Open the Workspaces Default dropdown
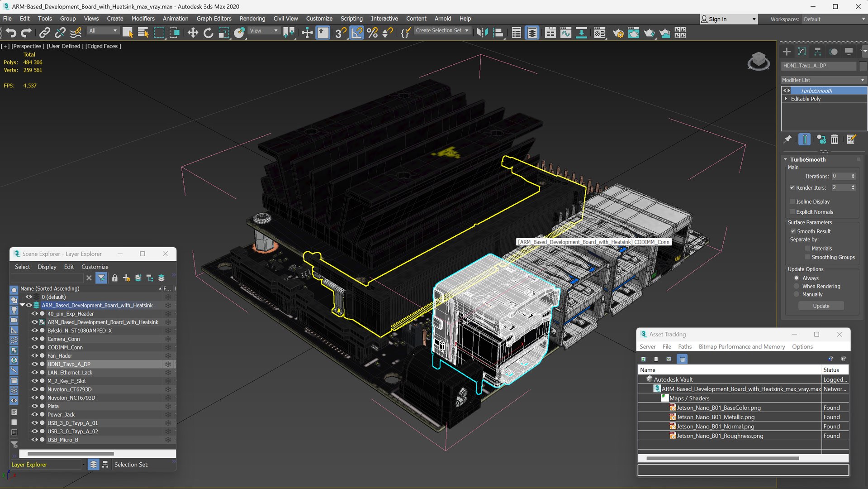The width and height of the screenshot is (868, 489). coord(834,19)
